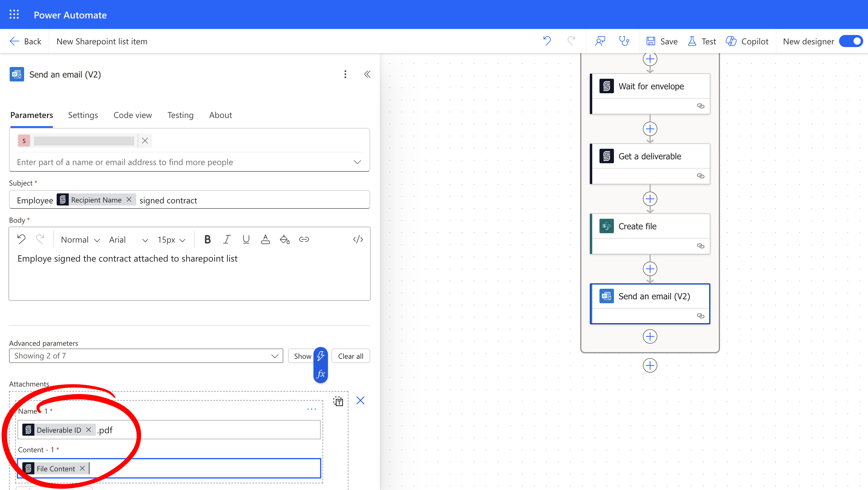The width and height of the screenshot is (868, 490).
Task: Click the lightning dynamic content button
Action: click(320, 356)
